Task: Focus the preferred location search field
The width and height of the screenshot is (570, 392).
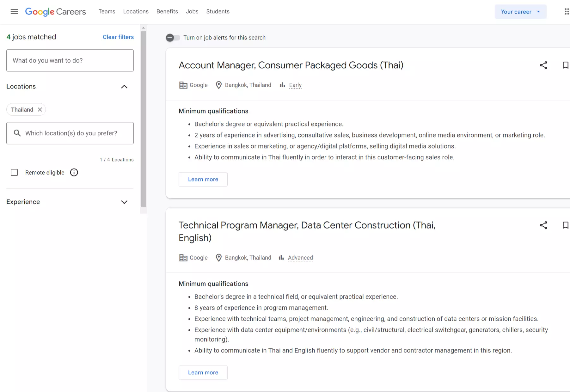Action: click(70, 133)
